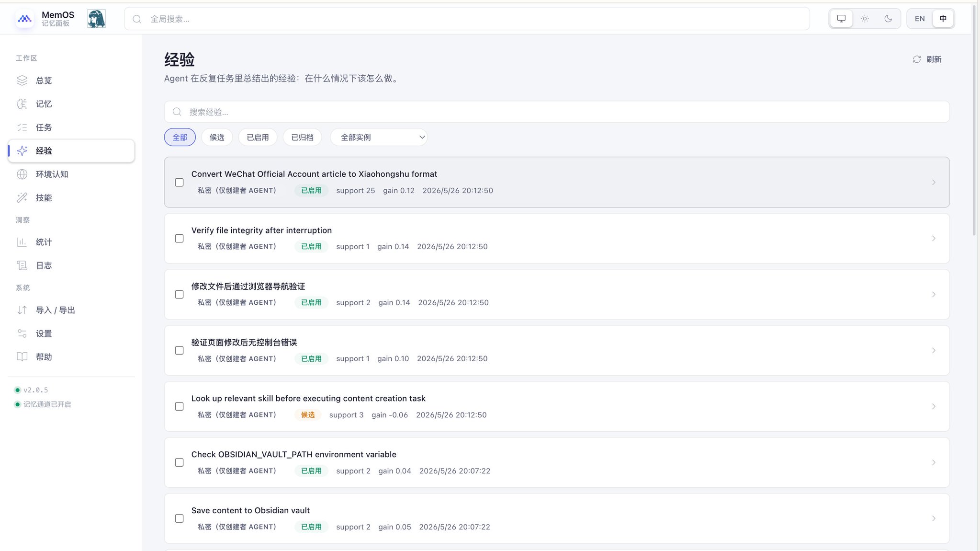Click the 刷新 button
Image resolution: width=980 pixels, height=551 pixels.
[x=927, y=59]
